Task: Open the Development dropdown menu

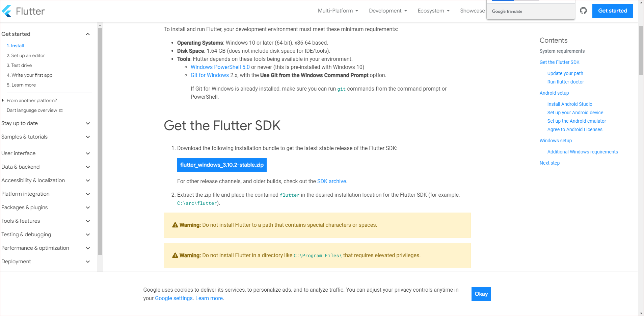Action: pyautogui.click(x=388, y=11)
